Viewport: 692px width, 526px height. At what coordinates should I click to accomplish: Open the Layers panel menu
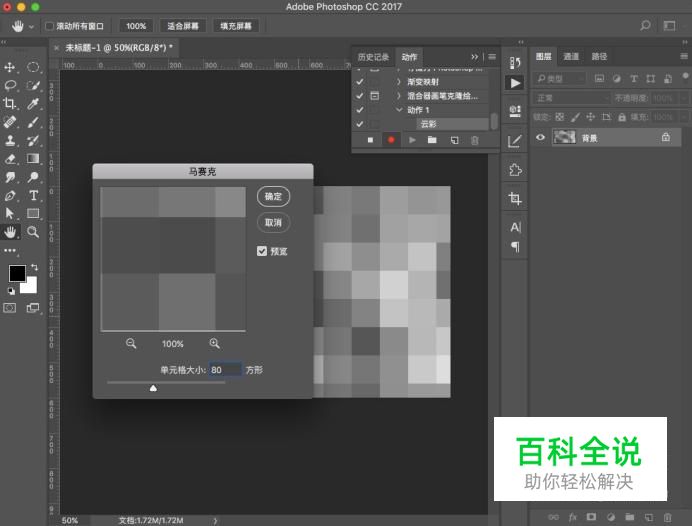coord(684,56)
